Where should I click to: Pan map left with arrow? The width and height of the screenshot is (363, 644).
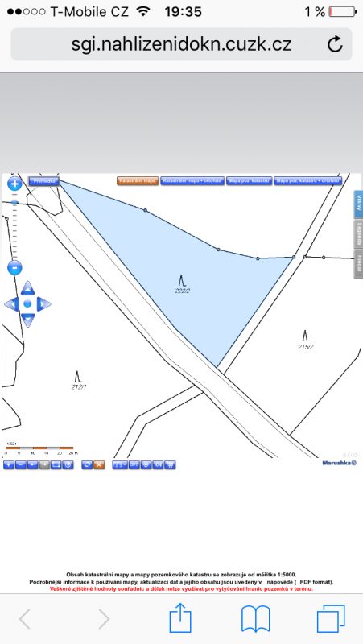pyautogui.click(x=11, y=304)
